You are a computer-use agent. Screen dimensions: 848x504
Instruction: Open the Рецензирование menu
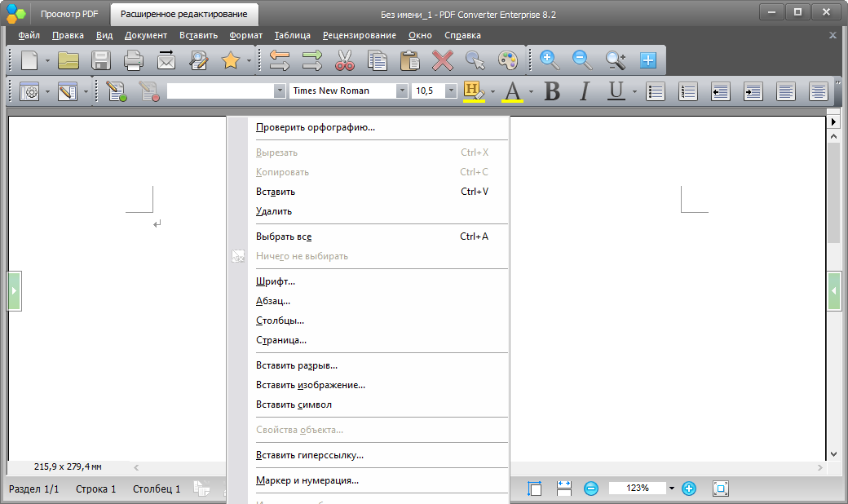point(360,35)
